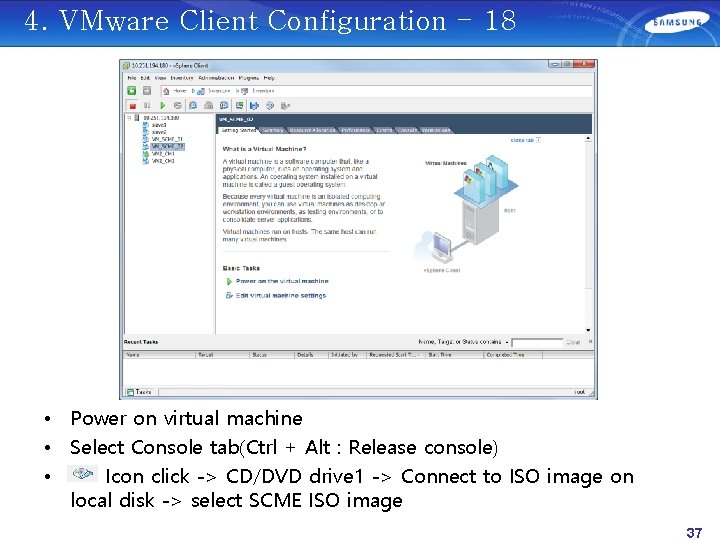Click Power on the virtual machine link
This screenshot has width=720, height=540.
click(x=282, y=281)
